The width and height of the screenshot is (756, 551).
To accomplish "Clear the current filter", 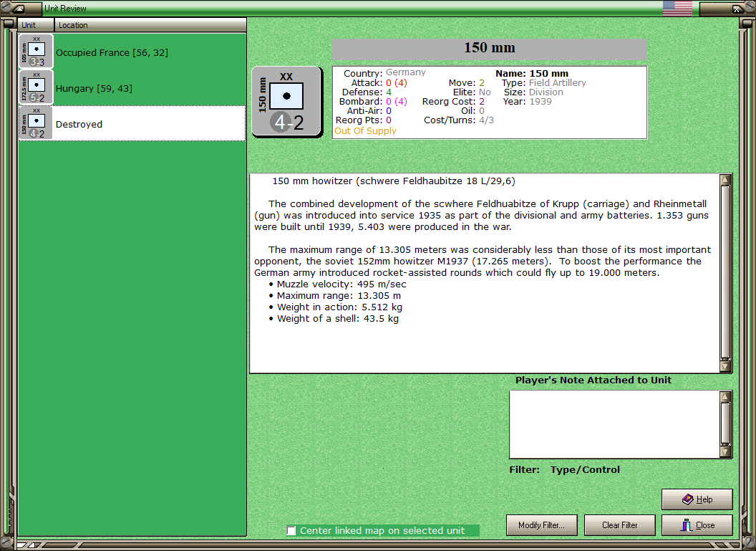I will 619,525.
